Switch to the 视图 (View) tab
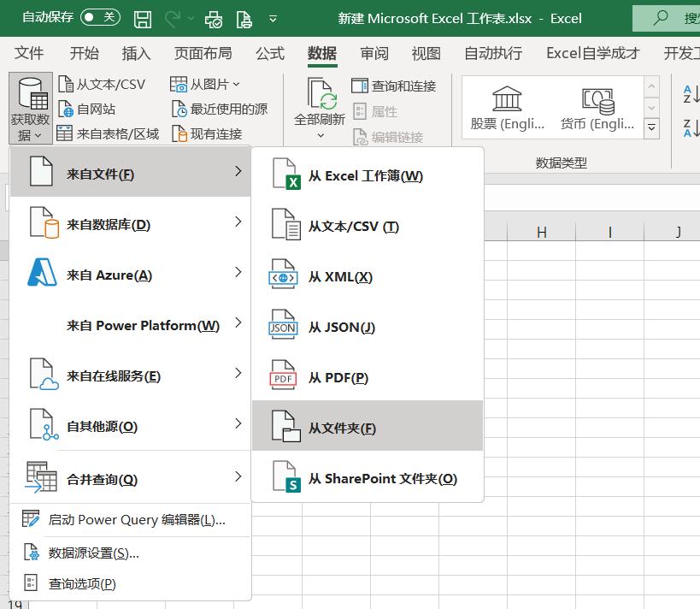 (x=426, y=53)
